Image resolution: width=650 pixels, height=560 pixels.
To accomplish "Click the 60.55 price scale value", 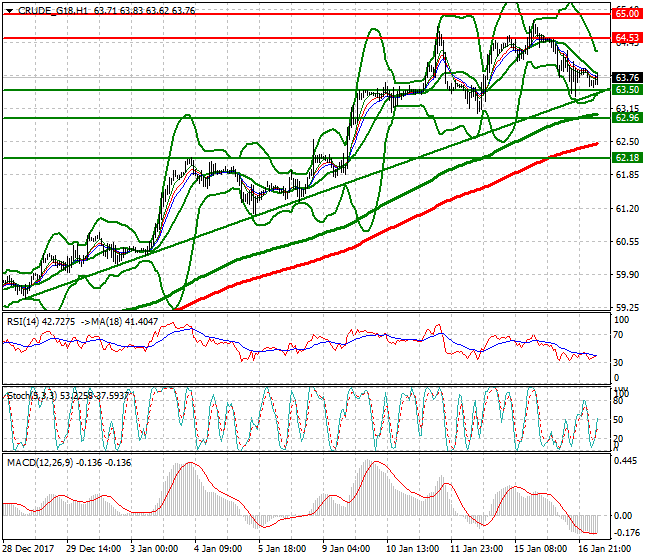I will pyautogui.click(x=627, y=242).
